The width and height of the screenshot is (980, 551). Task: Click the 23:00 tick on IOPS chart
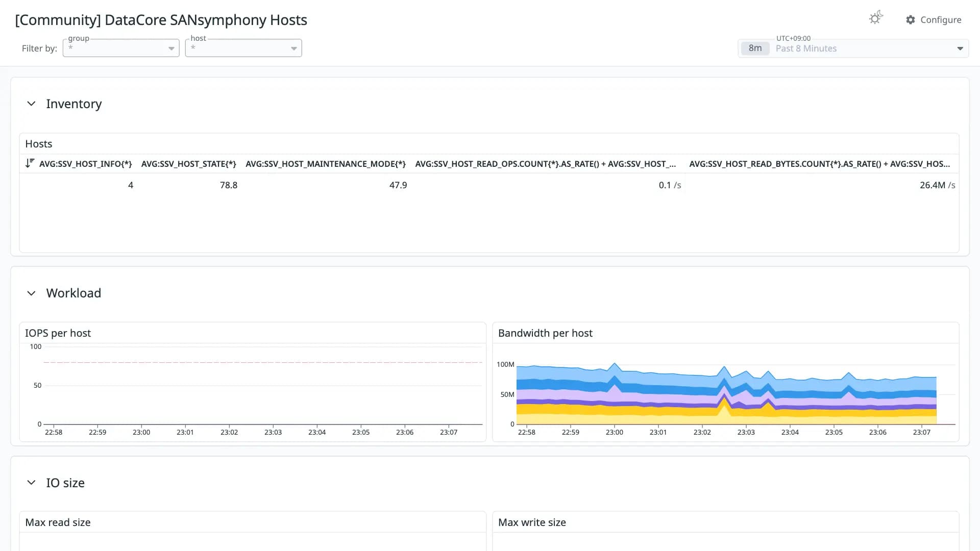click(x=141, y=432)
